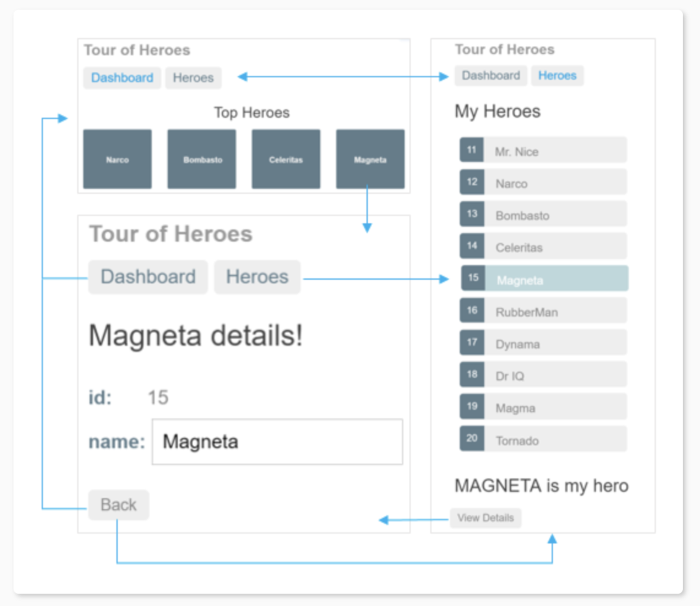Click the View Details button
Image resolution: width=700 pixels, height=606 pixels.
[x=485, y=518]
